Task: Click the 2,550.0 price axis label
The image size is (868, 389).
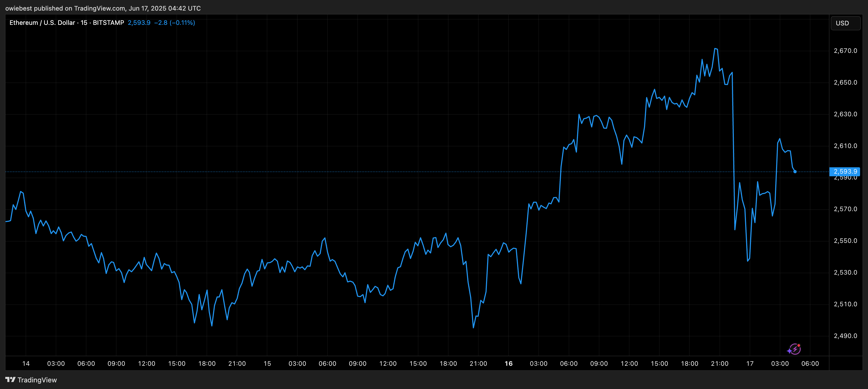Action: coord(845,241)
